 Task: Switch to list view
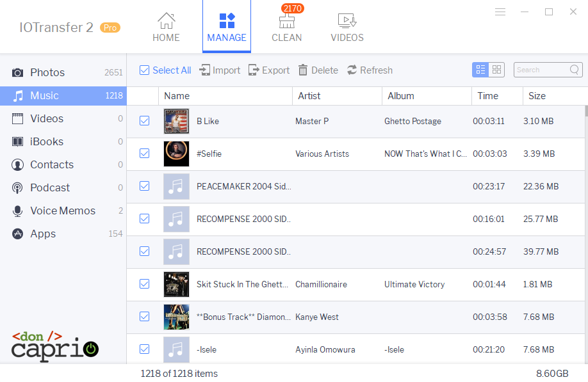pyautogui.click(x=480, y=70)
